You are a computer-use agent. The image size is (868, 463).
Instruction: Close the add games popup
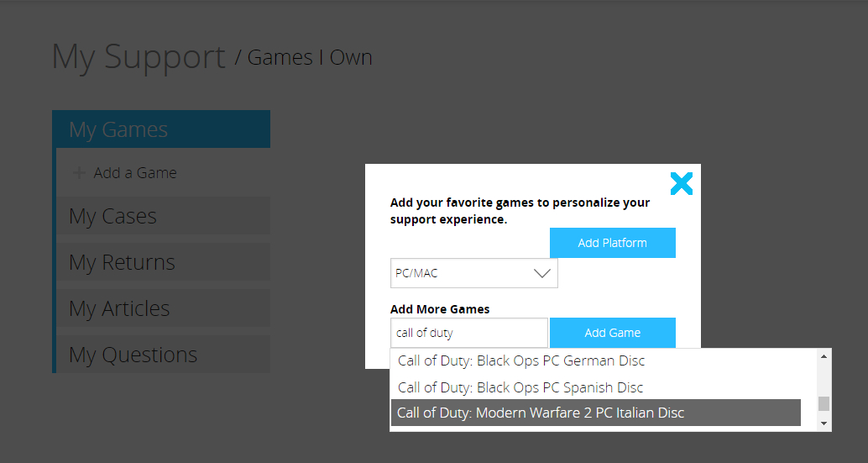pyautogui.click(x=682, y=183)
